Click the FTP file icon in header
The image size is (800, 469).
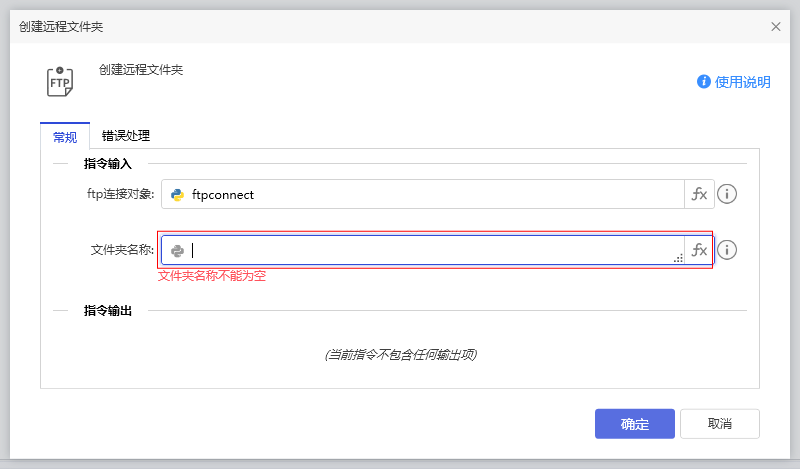click(61, 81)
